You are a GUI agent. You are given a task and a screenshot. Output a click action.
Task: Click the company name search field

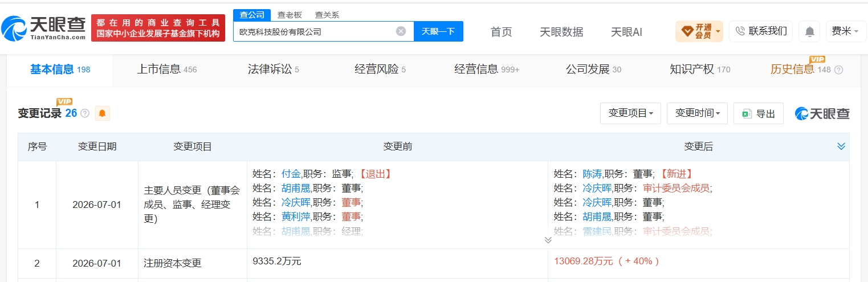point(313,31)
